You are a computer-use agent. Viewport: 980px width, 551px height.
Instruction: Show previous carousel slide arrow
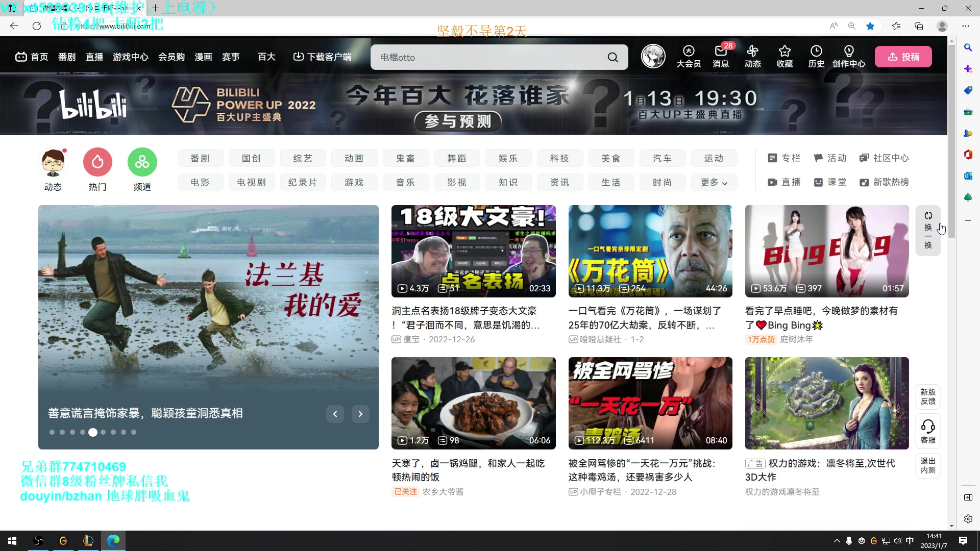pos(335,414)
